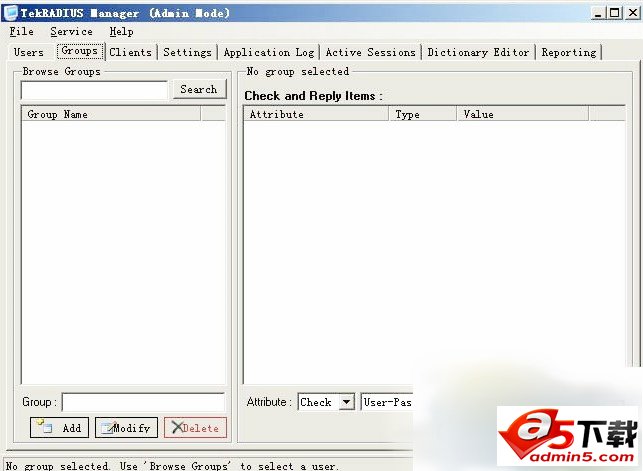This screenshot has height=471, width=643.
Task: View the Active Sessions tab
Action: [x=371, y=52]
